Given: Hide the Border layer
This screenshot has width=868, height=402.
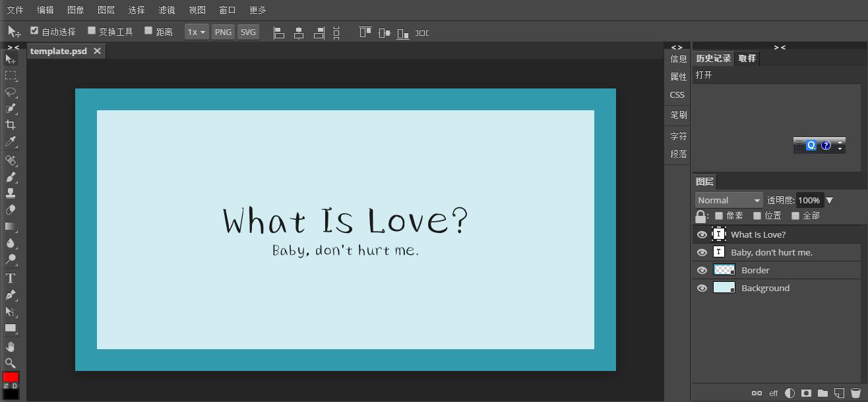Looking at the screenshot, I should pos(702,270).
